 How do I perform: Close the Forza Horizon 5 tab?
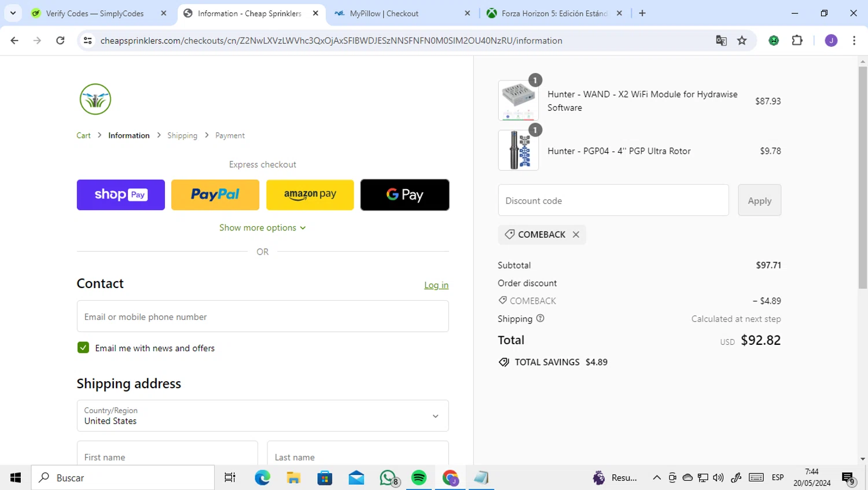pos(619,13)
